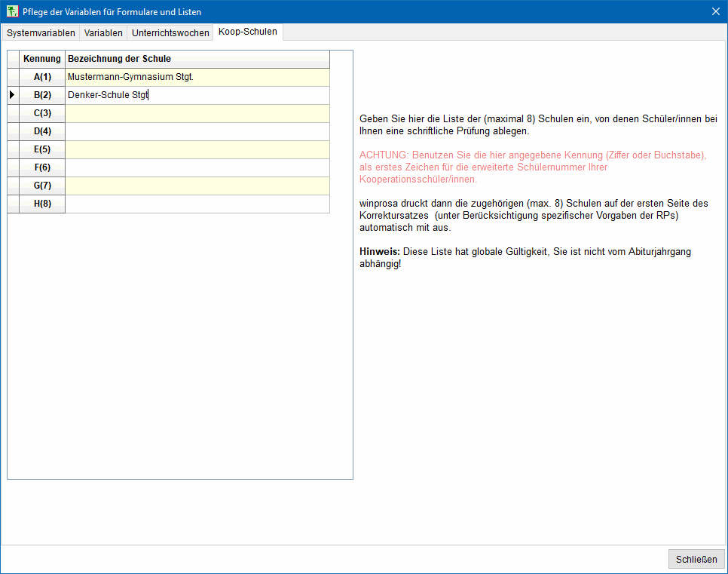Click the empty school name cell for C(3)
This screenshot has height=574, width=728.
pos(197,113)
